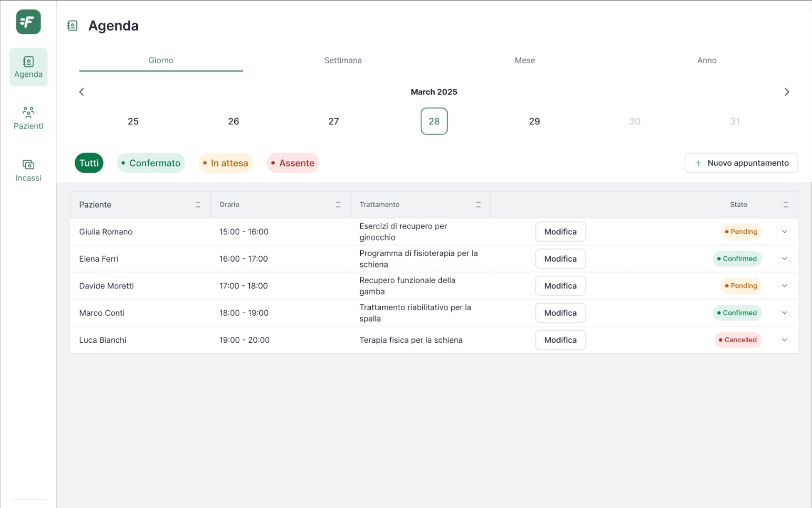Click the green app logo icon
812x508 pixels.
[x=28, y=22]
